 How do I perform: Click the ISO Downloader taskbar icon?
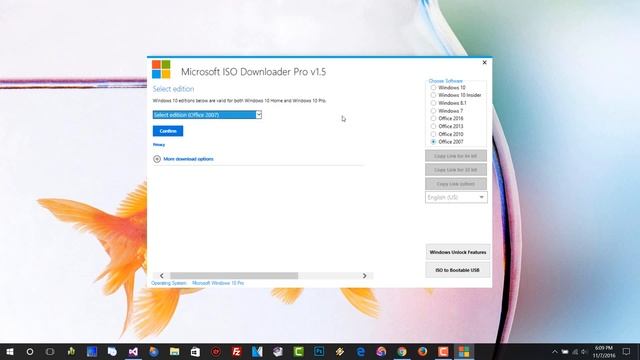pos(464,351)
